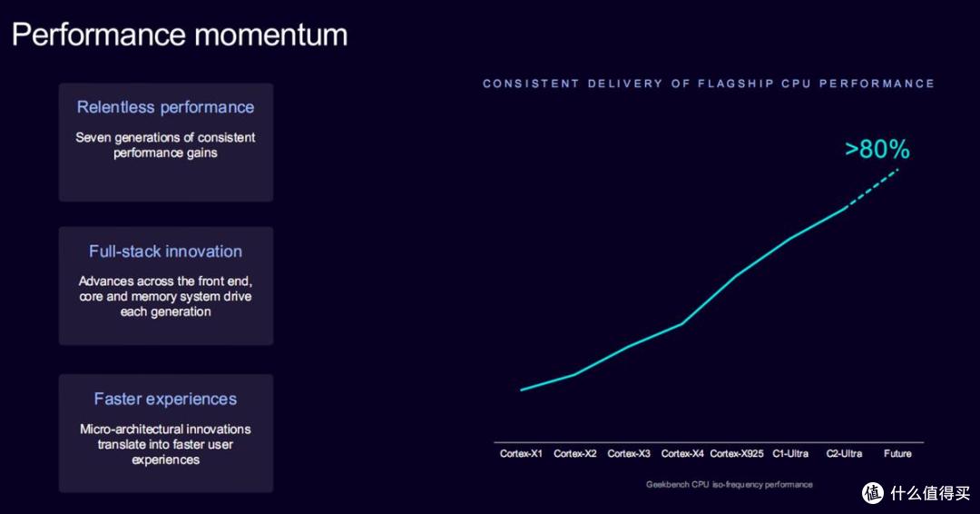The height and width of the screenshot is (514, 980).
Task: Click the Full-stack innovation card heading
Action: click(166, 252)
